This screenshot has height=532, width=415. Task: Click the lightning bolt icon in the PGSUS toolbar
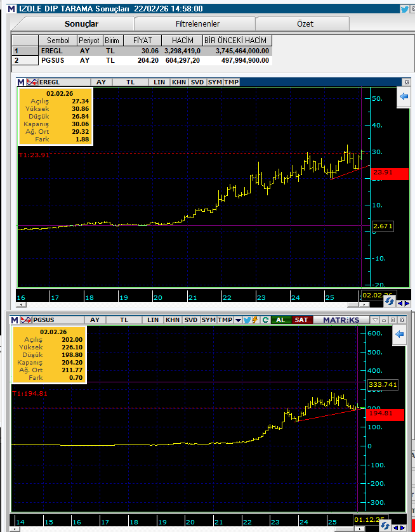[255, 320]
